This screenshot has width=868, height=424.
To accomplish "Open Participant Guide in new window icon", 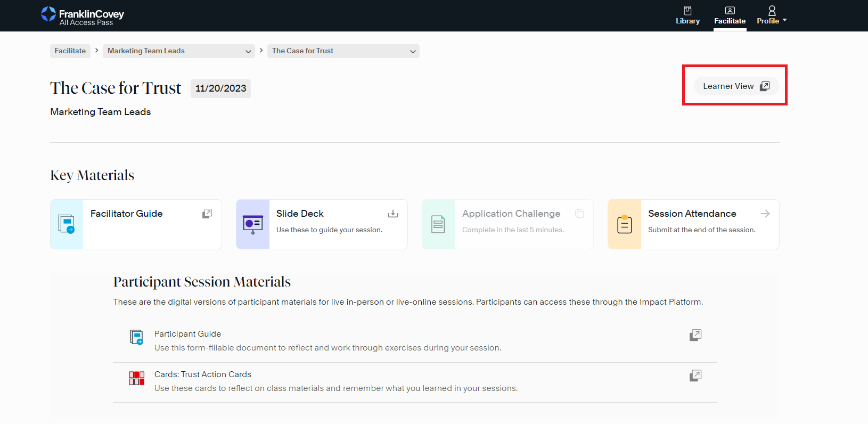I will [x=695, y=335].
